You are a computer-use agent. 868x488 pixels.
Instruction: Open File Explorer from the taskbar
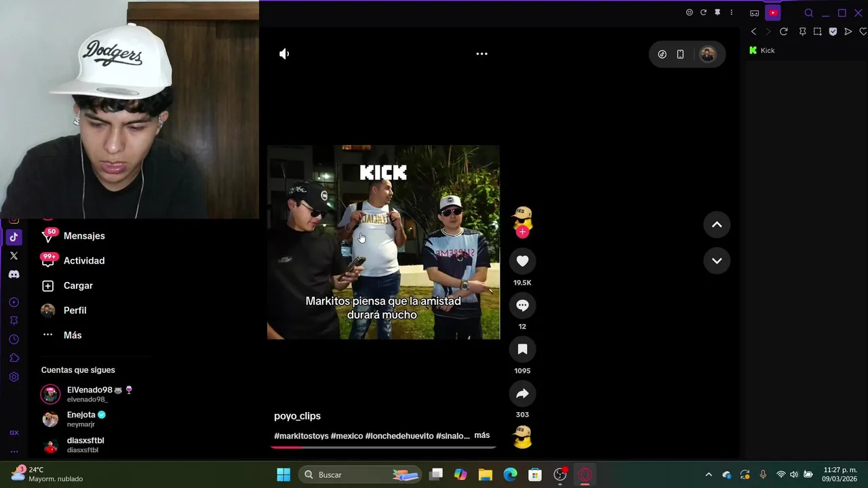[x=486, y=474]
